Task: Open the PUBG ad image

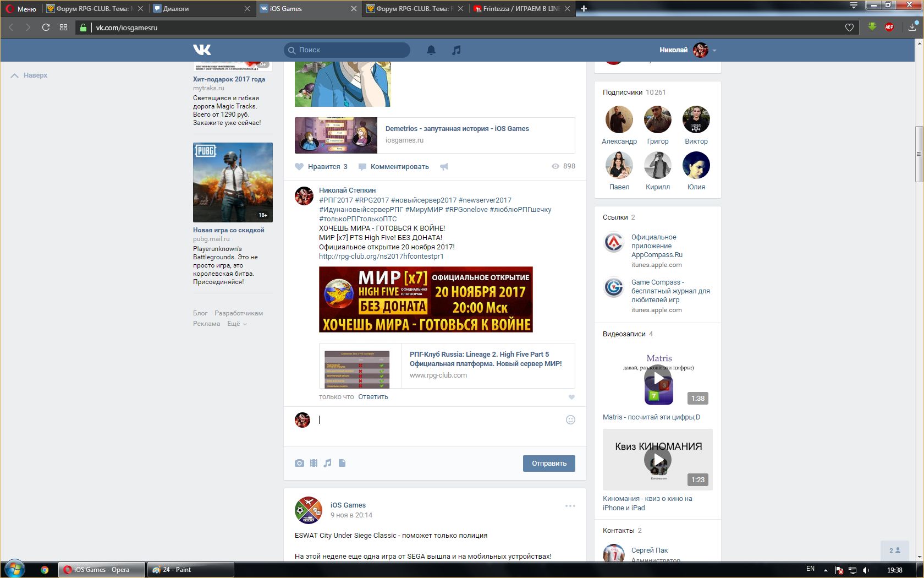Action: coord(233,182)
